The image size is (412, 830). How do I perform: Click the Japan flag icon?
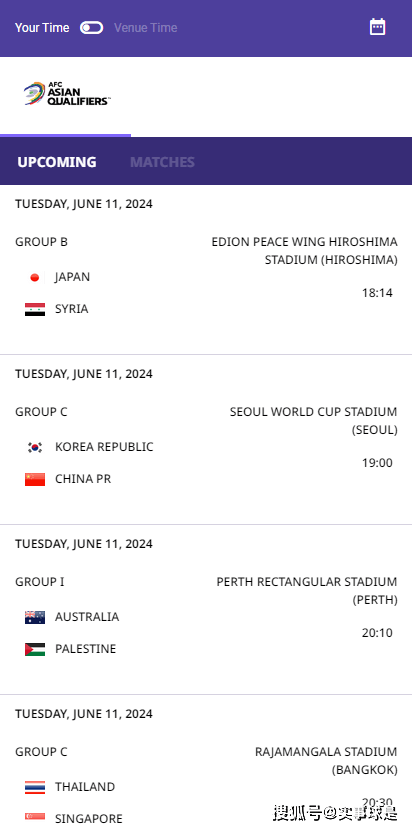35,277
